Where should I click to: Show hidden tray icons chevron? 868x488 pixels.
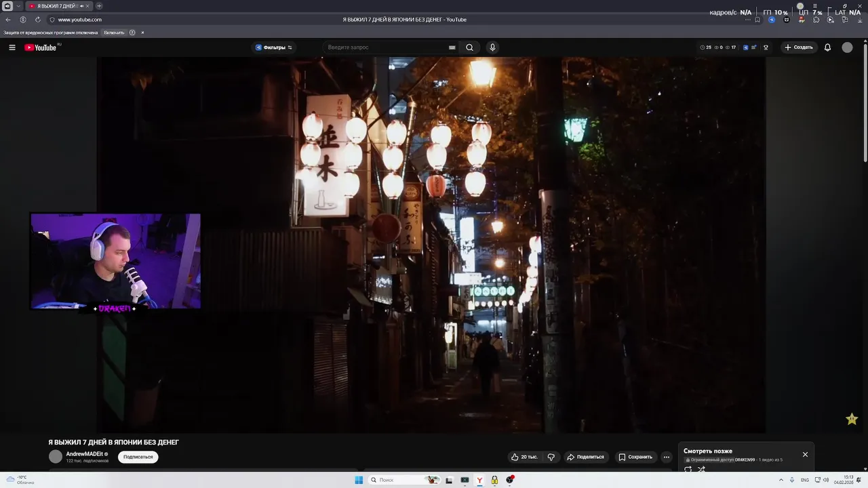(781, 480)
